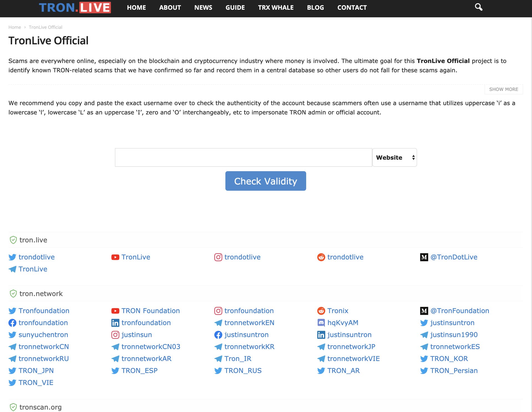Open the GUIDE menu item
This screenshot has height=412, width=532.
pyautogui.click(x=235, y=7)
